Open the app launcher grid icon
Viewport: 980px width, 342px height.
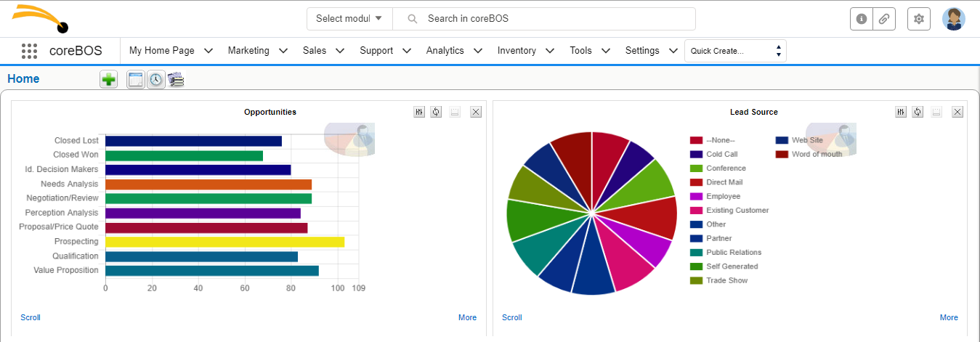(29, 51)
